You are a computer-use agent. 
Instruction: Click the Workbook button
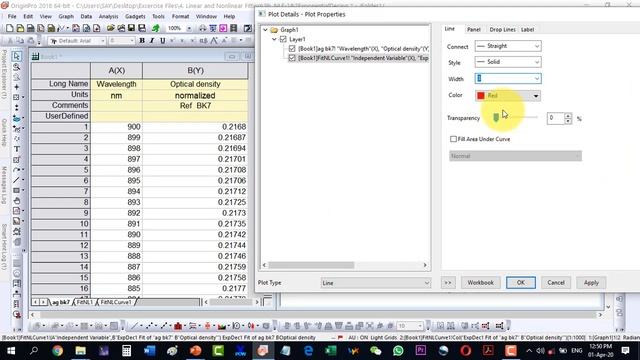point(480,282)
